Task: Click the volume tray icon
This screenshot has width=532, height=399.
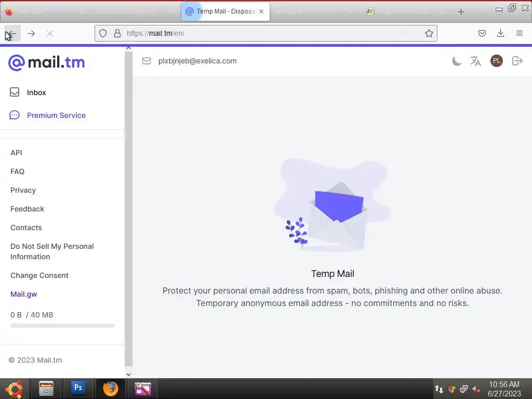Action: pos(476,389)
